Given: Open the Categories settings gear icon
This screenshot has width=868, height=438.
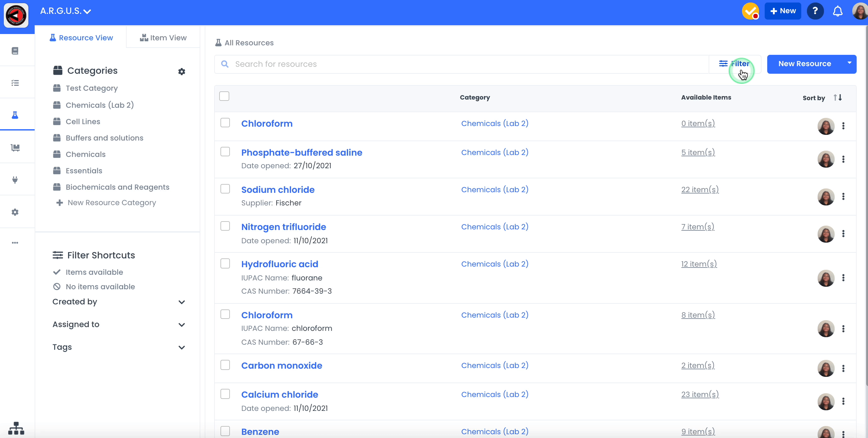Looking at the screenshot, I should coord(182,72).
